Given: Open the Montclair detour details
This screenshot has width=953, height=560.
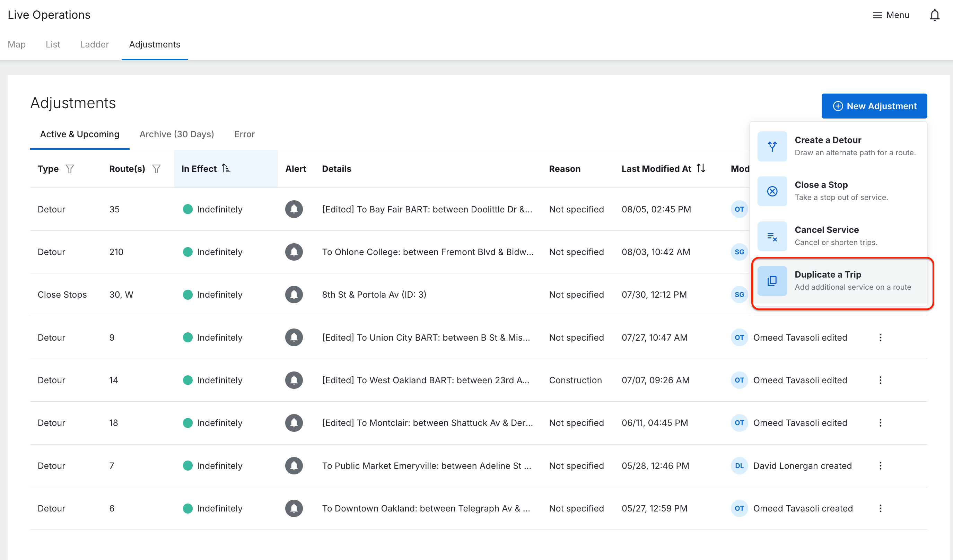Looking at the screenshot, I should pos(427,423).
